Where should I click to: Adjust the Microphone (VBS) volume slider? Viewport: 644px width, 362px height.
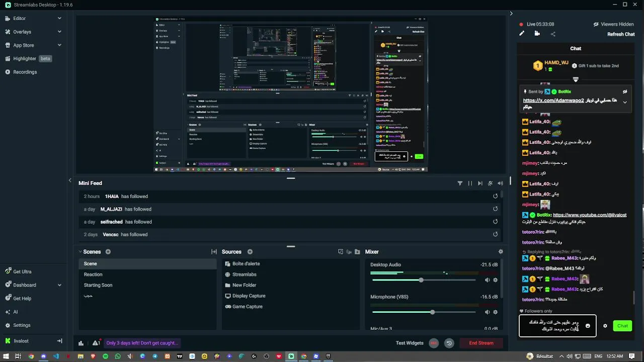coord(424,312)
